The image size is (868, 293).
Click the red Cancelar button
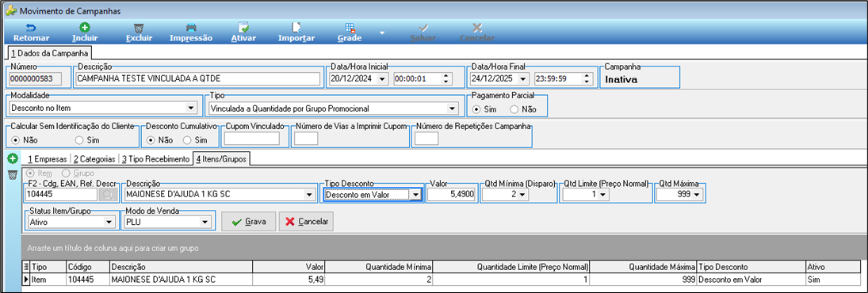(306, 222)
